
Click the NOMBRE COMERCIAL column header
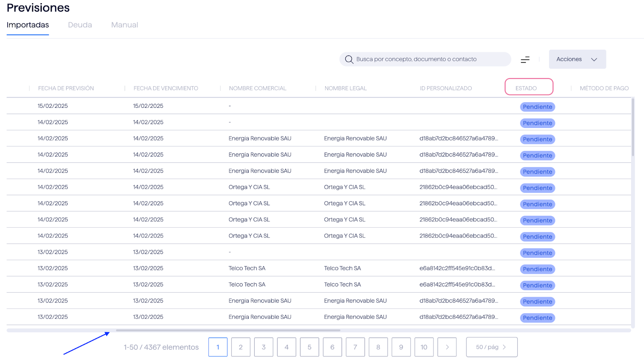(x=258, y=88)
